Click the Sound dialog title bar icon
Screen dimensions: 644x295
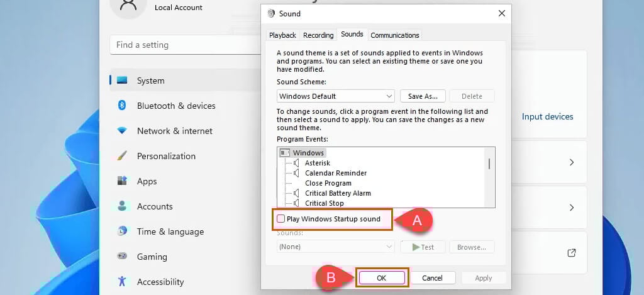(271, 14)
